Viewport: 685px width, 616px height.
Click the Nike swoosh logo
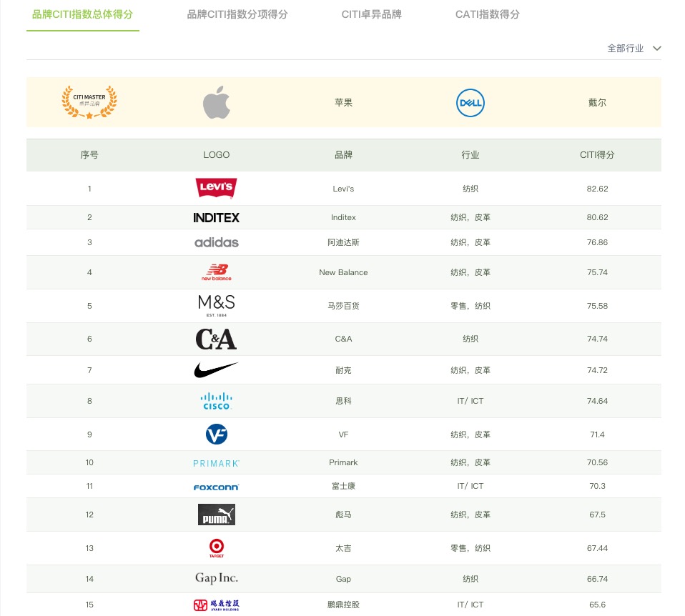(216, 369)
